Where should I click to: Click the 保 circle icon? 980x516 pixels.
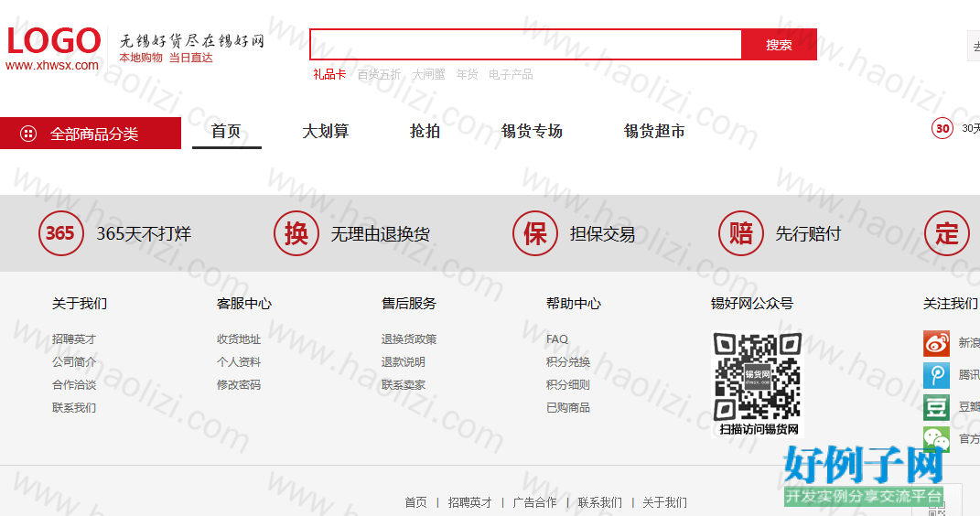pos(535,233)
